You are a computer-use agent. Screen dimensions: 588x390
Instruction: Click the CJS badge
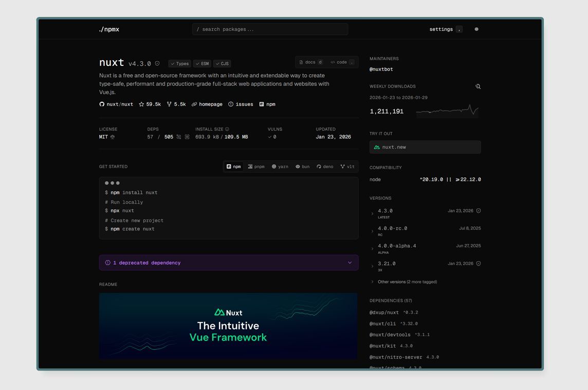[x=222, y=63]
